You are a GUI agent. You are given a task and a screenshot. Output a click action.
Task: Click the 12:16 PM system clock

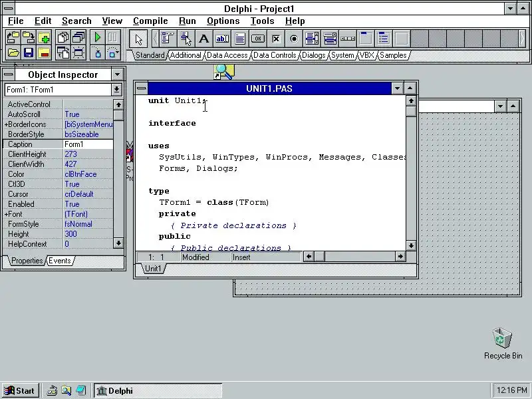(x=511, y=390)
